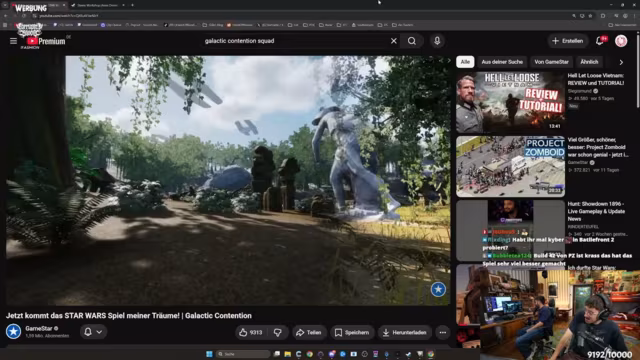Dislike the video with thumbs down

pyautogui.click(x=278, y=333)
